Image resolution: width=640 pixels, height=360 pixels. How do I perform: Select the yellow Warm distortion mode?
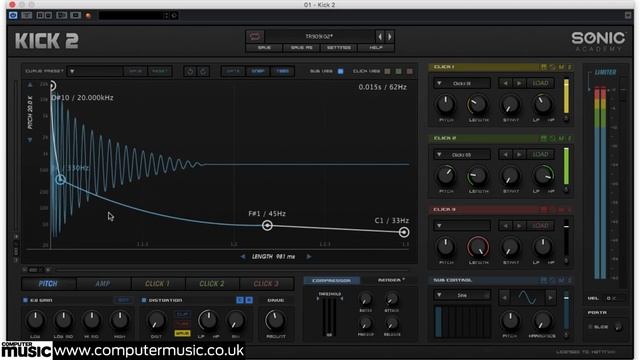[182, 333]
